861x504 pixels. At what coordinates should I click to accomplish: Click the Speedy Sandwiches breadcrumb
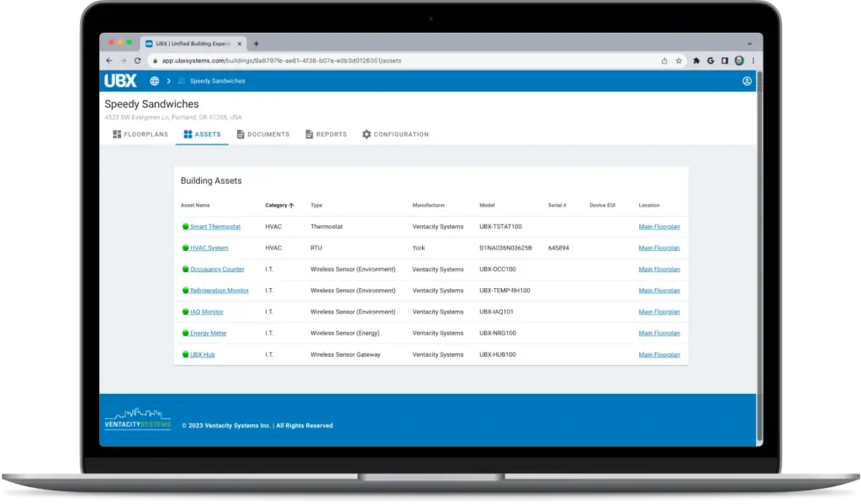[217, 81]
